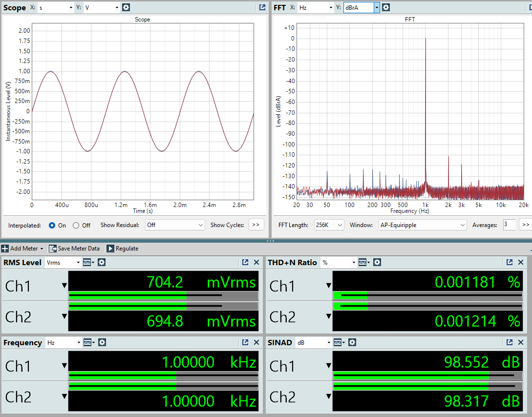Open FFT Window AP-Equiripple dropdown
Image resolution: width=532 pixels, height=417 pixels.
click(x=423, y=225)
